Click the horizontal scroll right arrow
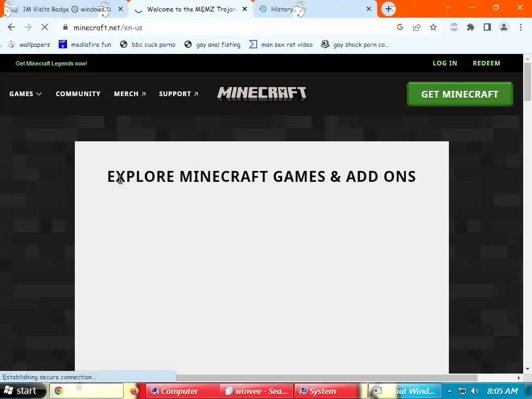The width and height of the screenshot is (532, 399). 519,378
